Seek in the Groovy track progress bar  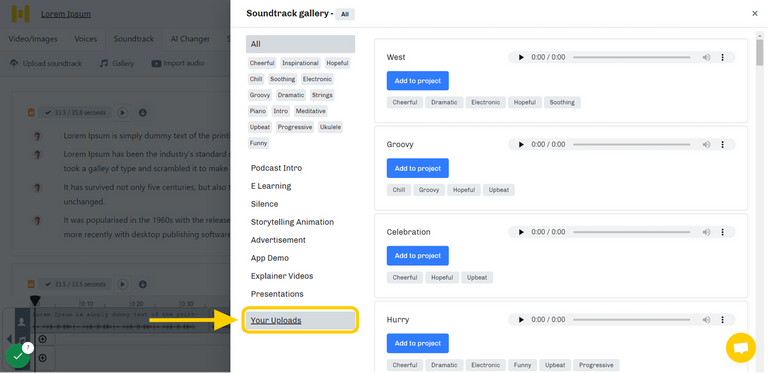(631, 144)
